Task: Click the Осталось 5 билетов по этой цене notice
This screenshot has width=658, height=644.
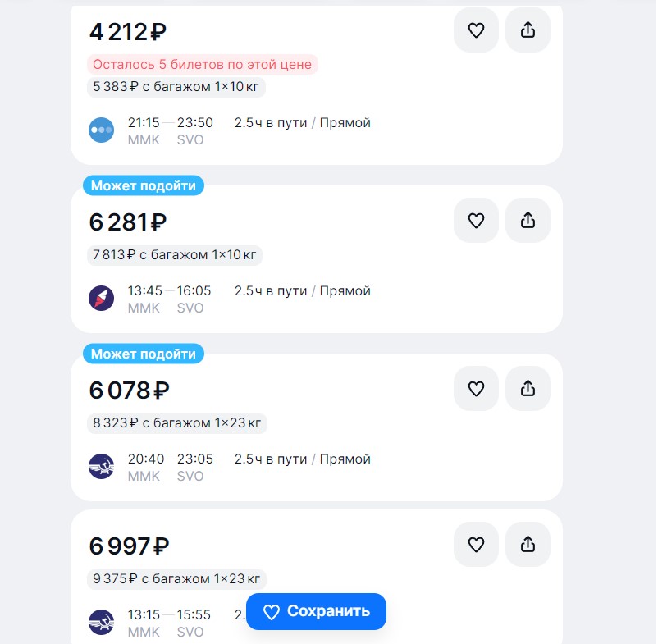Action: [203, 65]
